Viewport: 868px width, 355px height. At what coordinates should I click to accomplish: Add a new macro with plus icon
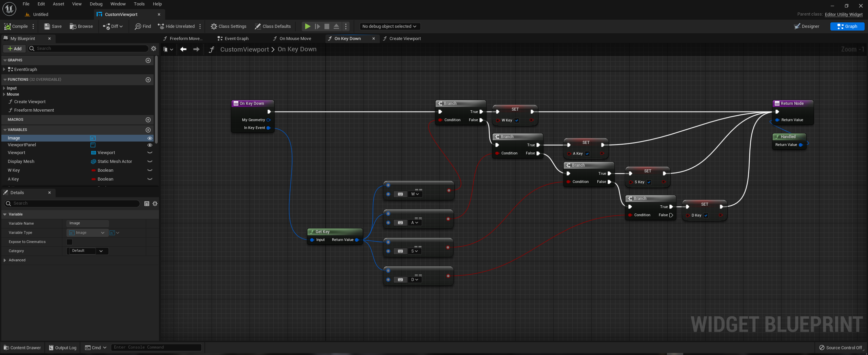coord(148,120)
